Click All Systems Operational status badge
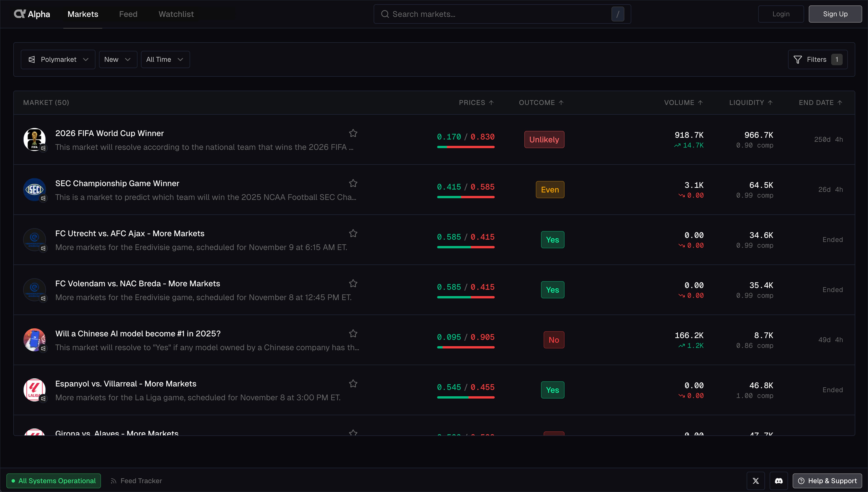This screenshot has width=868, height=492. pos(53,481)
